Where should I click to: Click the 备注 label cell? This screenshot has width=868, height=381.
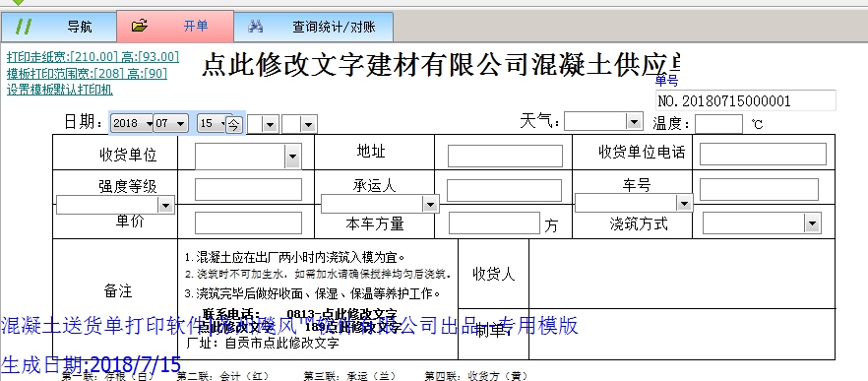[118, 290]
